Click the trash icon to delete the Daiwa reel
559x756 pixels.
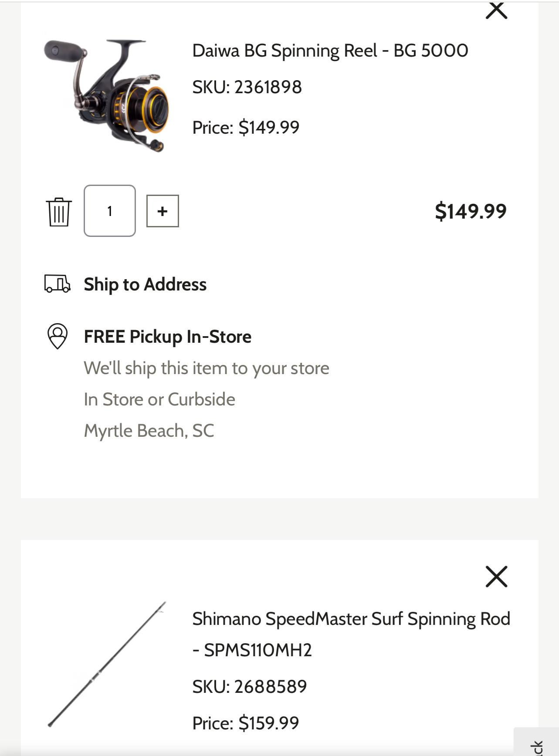tap(58, 212)
